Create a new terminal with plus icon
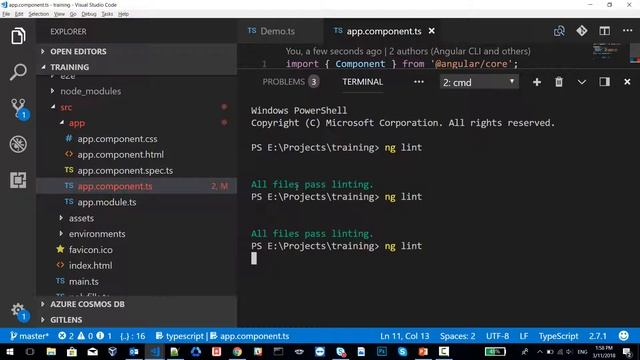This screenshot has height=360, width=640. 537,82
